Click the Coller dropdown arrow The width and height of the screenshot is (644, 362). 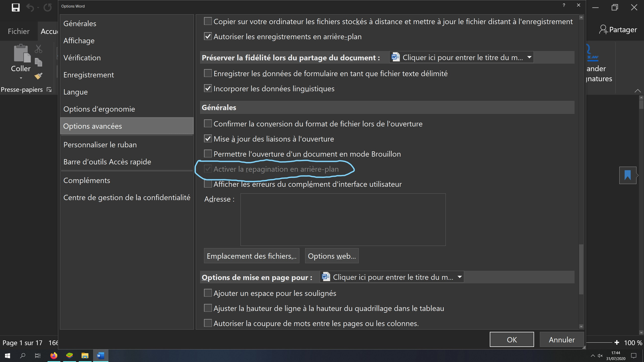21,78
